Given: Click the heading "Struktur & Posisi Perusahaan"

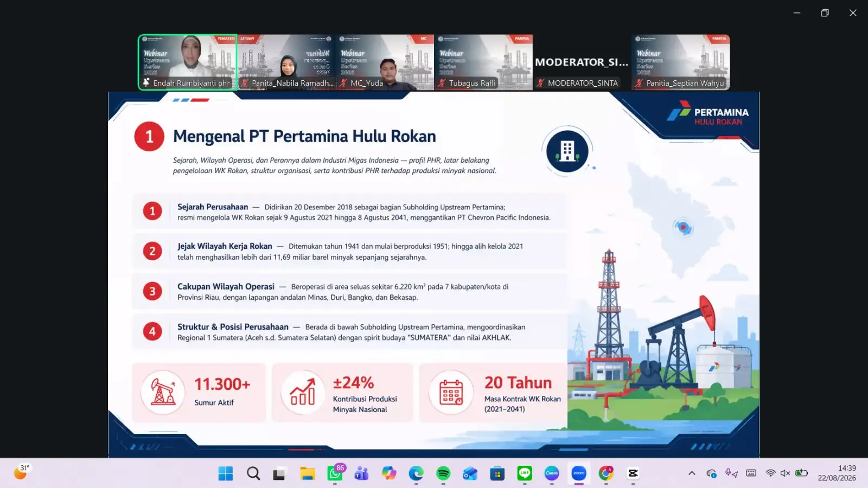Looking at the screenshot, I should 233,327.
